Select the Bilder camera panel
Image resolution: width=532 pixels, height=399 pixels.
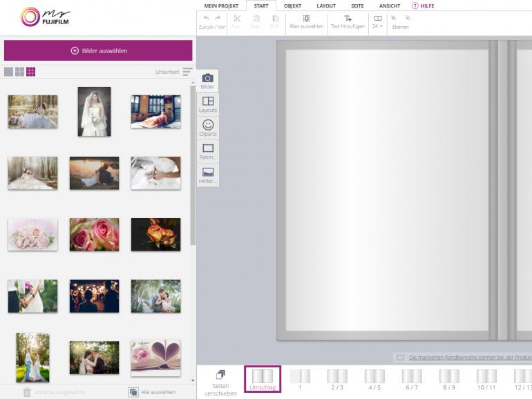(x=207, y=81)
